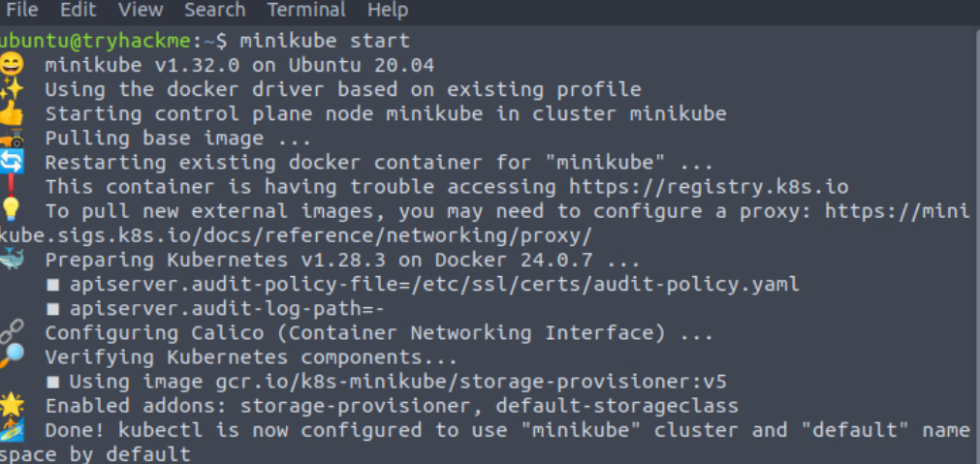Open the Terminal menu
The image size is (980, 464).
tap(306, 11)
